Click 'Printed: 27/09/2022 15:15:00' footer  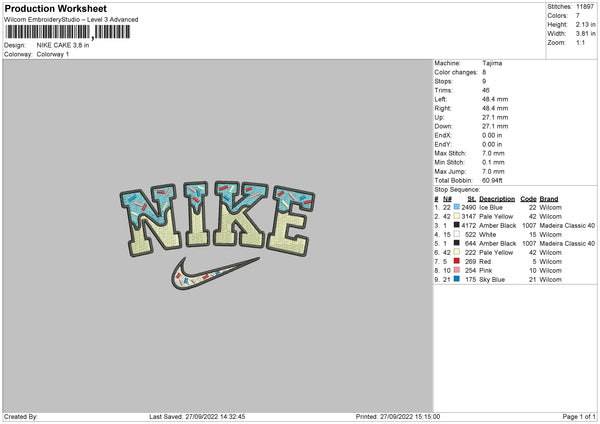tap(398, 416)
